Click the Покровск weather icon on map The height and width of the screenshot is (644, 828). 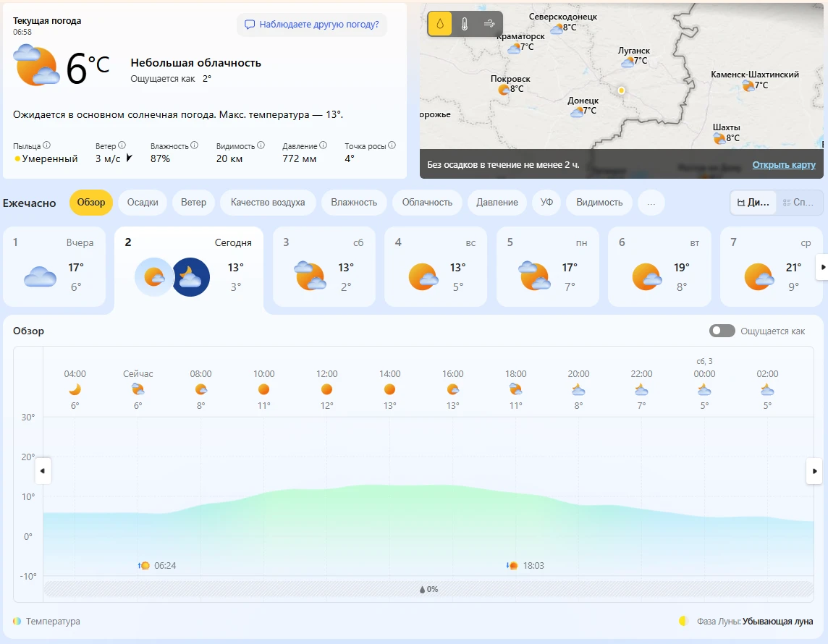[x=504, y=89]
